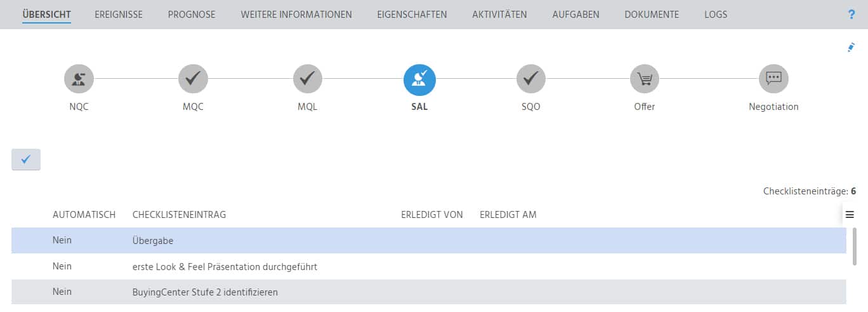This screenshot has width=868, height=312.
Task: Open the Prognose tab
Action: tap(192, 14)
